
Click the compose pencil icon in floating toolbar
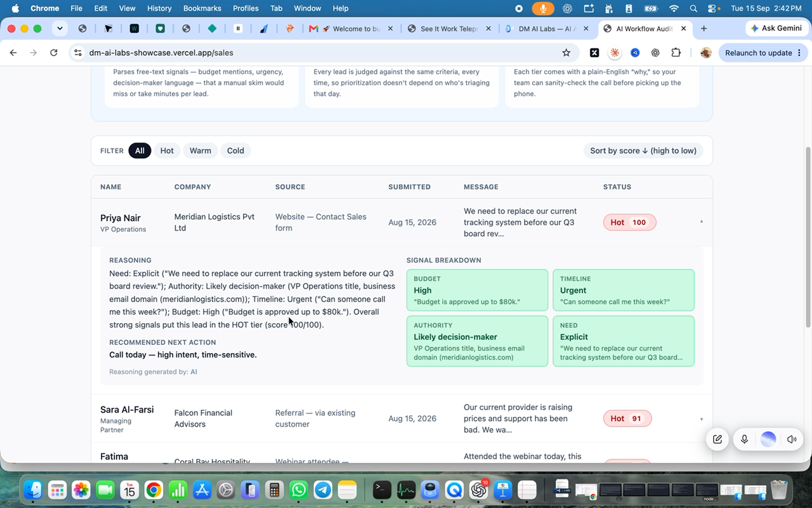[x=717, y=439]
